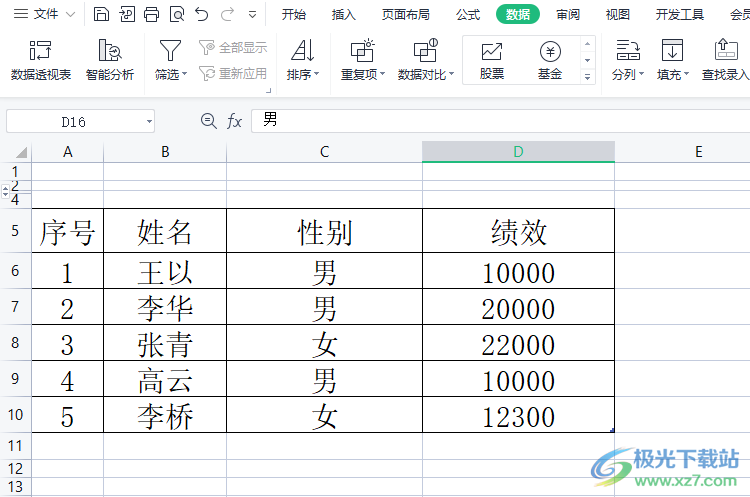This screenshot has height=497, width=750.
Task: Click the Print icon
Action: pos(152,14)
